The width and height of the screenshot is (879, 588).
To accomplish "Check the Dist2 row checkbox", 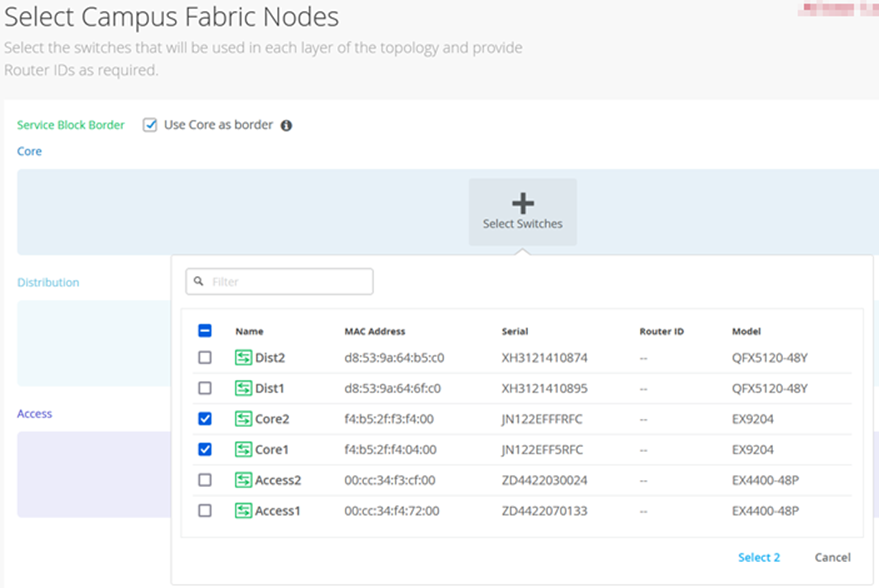I will 205,357.
